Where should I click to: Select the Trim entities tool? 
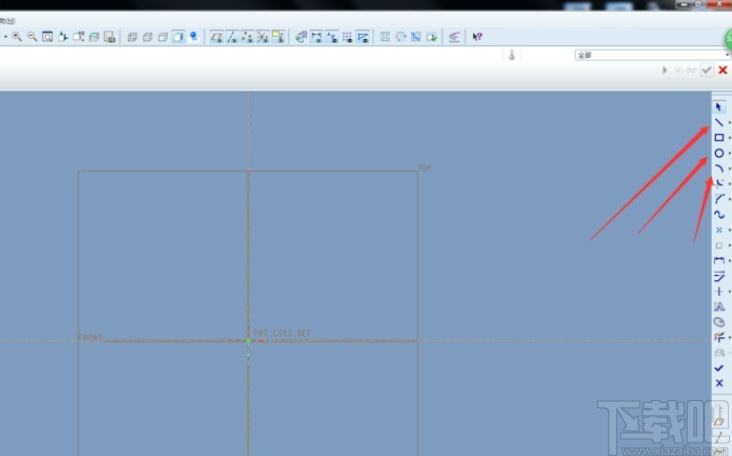pos(719,337)
